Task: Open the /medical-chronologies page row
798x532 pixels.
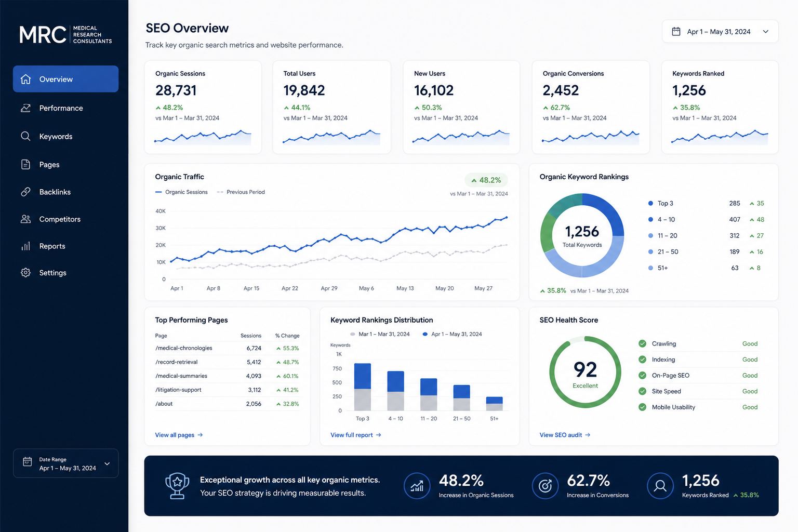Action: click(x=227, y=348)
